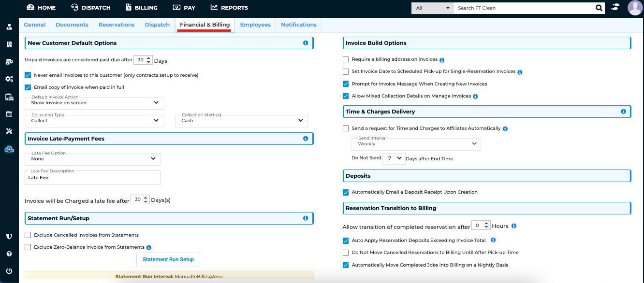This screenshot has width=644, height=283.
Task: Open the shield security sidebar icon
Action: 9,236
